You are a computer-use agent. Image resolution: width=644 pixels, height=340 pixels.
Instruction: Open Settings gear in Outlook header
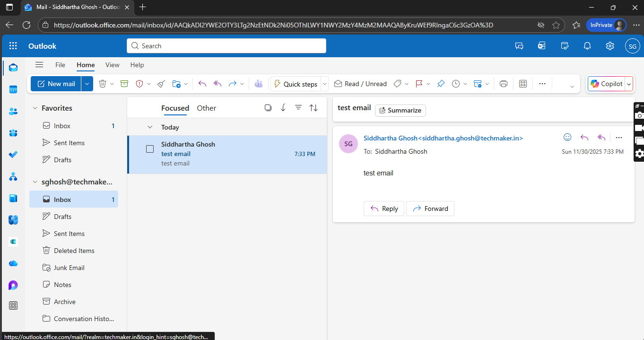pos(610,46)
